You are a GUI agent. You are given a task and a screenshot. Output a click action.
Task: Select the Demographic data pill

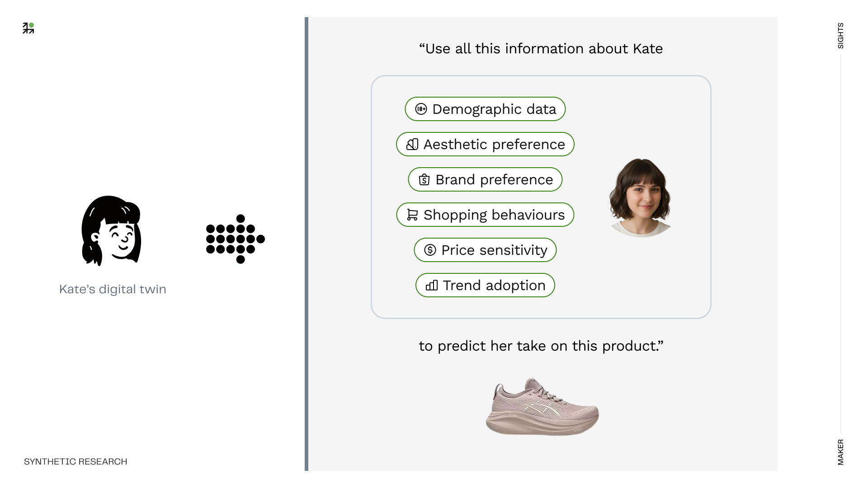pos(485,109)
